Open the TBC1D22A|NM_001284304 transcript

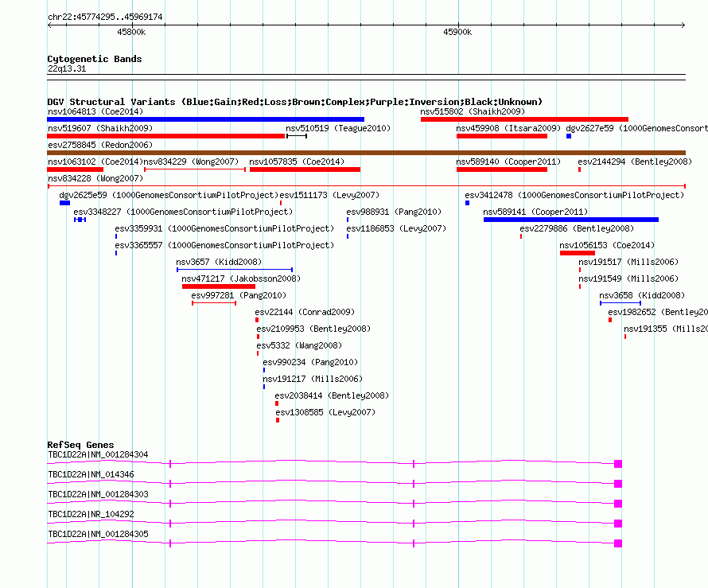point(335,464)
